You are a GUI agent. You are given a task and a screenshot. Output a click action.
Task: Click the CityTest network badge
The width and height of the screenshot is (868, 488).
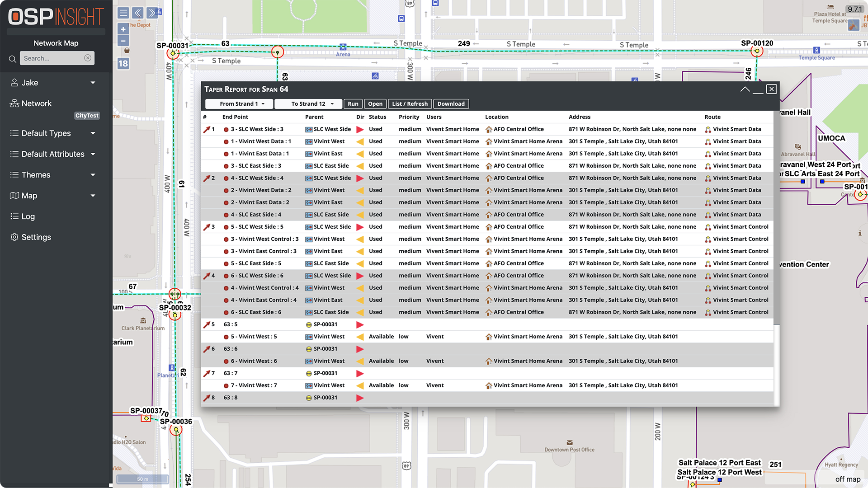(x=87, y=116)
